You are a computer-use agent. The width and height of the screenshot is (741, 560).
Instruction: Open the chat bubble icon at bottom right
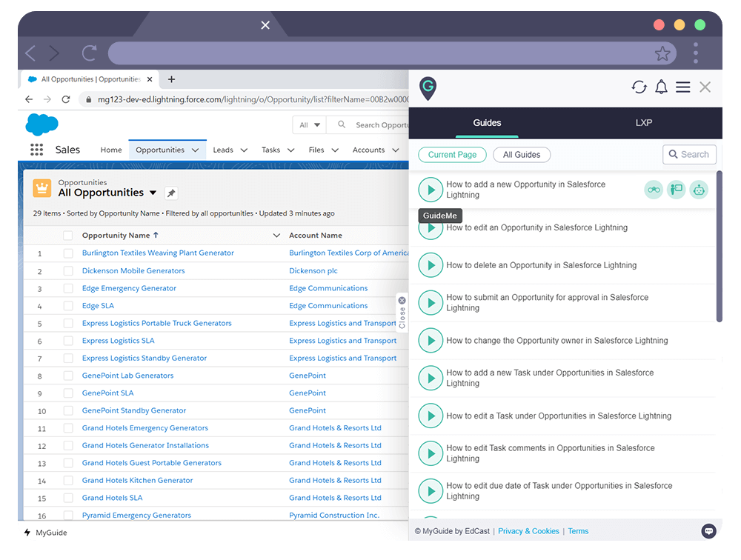coord(709,531)
